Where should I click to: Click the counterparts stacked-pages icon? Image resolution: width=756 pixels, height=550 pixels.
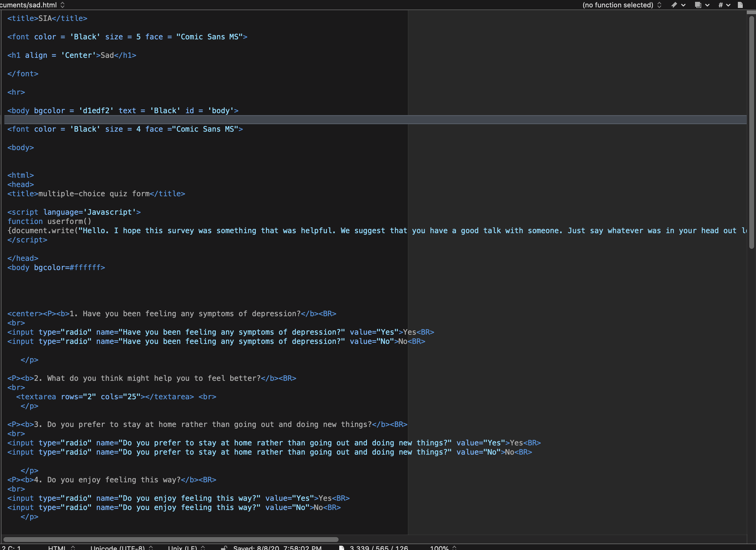pyautogui.click(x=698, y=5)
